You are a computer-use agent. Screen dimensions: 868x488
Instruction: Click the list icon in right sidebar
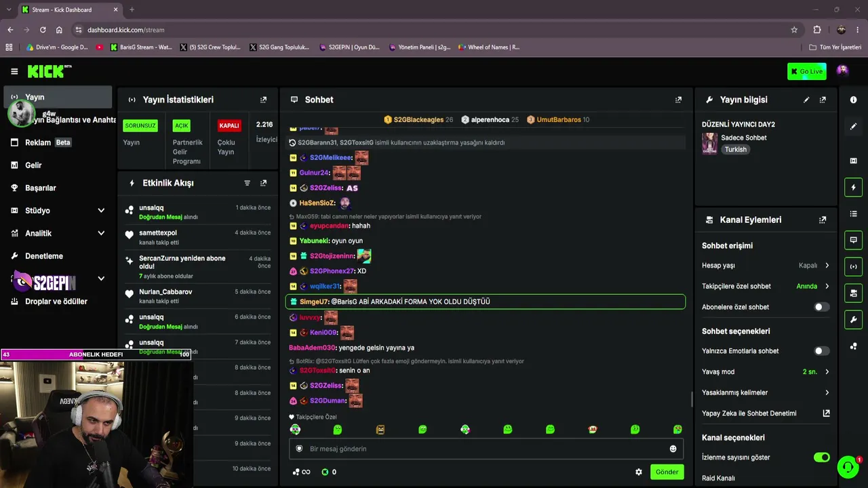853,213
